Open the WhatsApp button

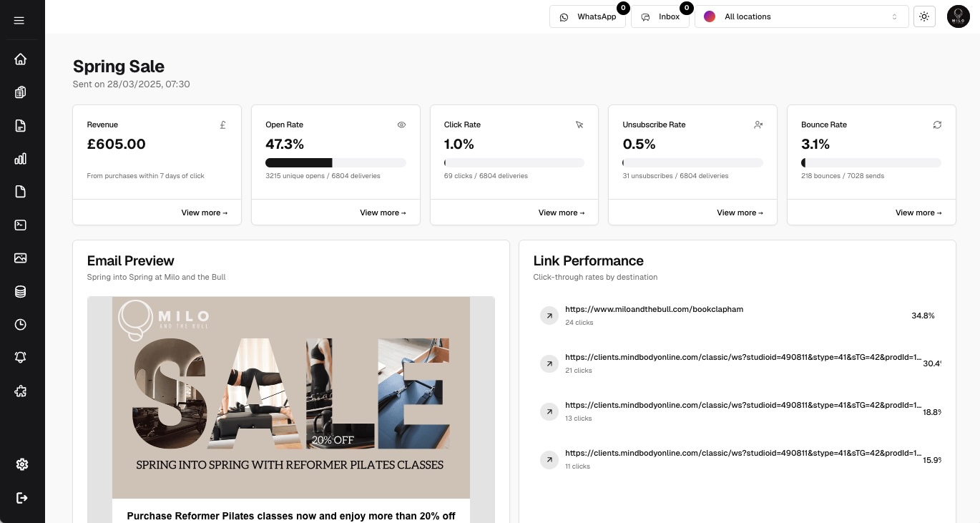(587, 16)
